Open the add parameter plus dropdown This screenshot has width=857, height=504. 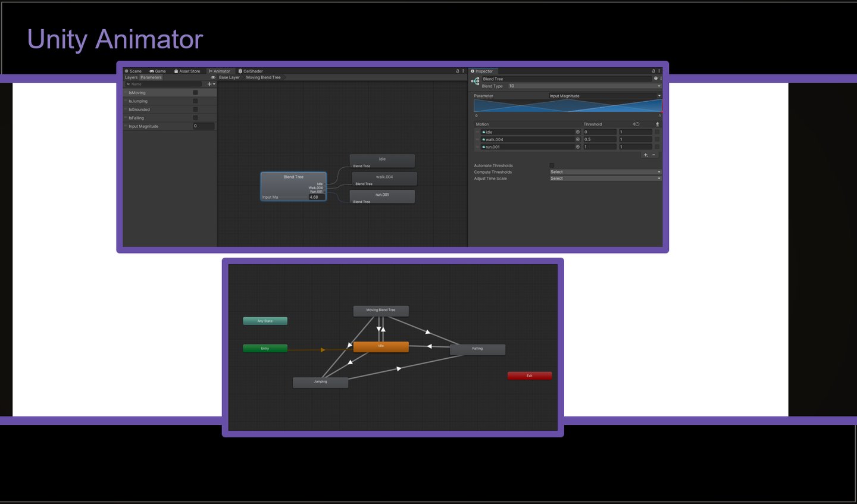[x=211, y=84]
